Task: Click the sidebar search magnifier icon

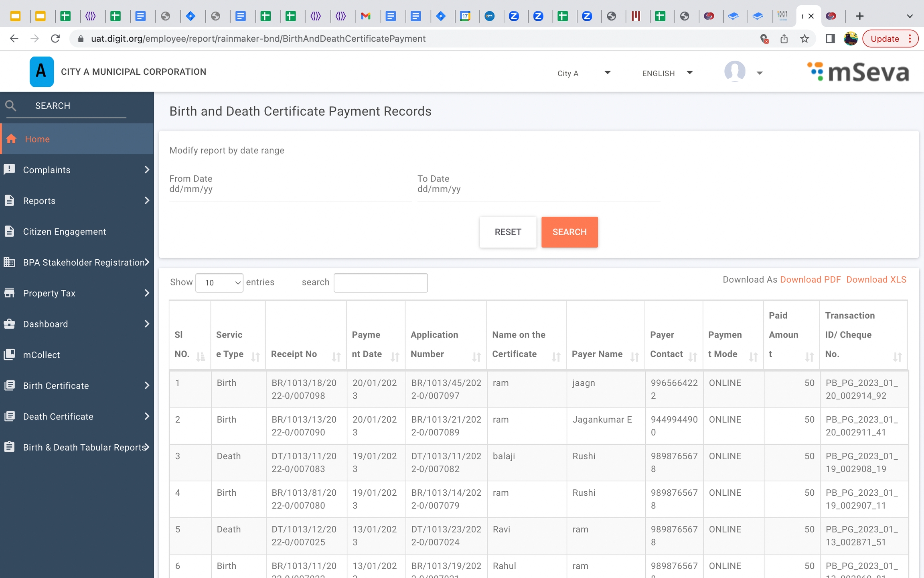Action: (x=10, y=106)
